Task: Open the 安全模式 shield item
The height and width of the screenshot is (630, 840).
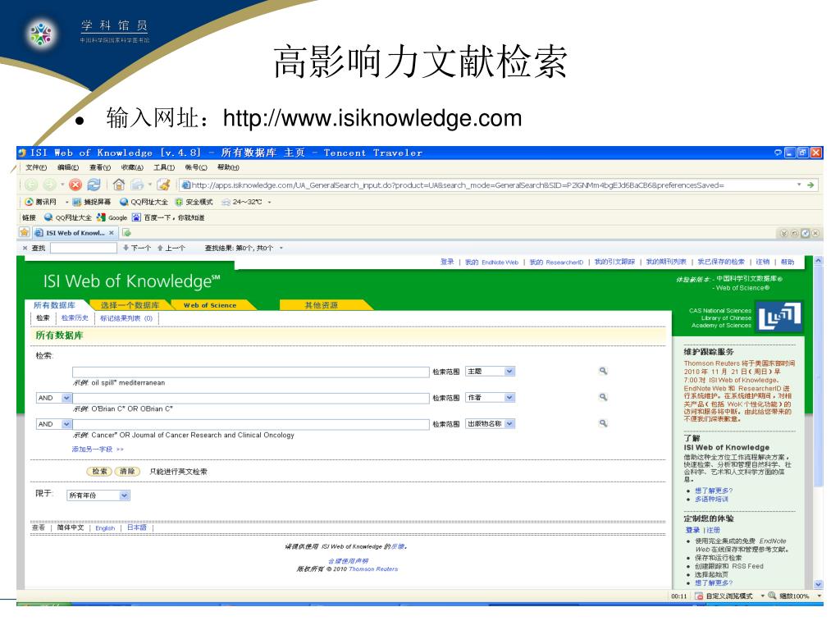Action: [x=194, y=202]
